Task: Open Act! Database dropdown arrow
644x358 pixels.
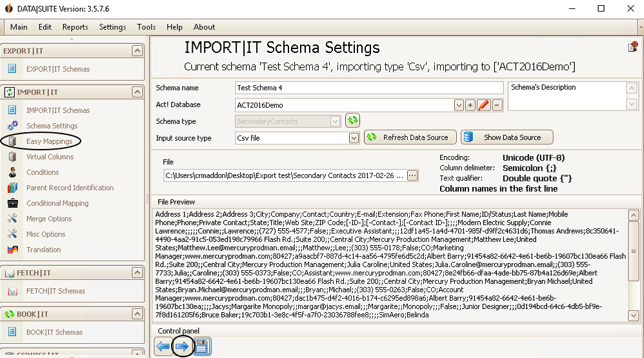Action: tap(459, 105)
